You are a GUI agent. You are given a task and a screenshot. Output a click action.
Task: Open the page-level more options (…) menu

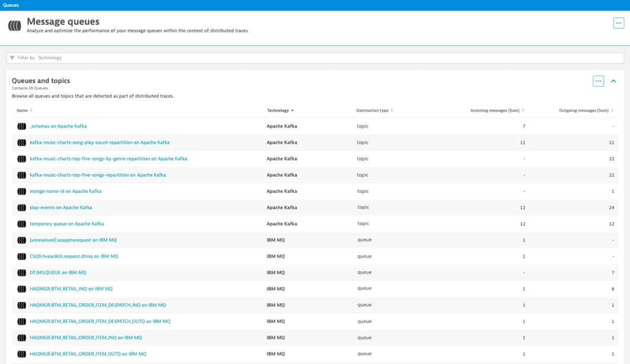[x=618, y=23]
